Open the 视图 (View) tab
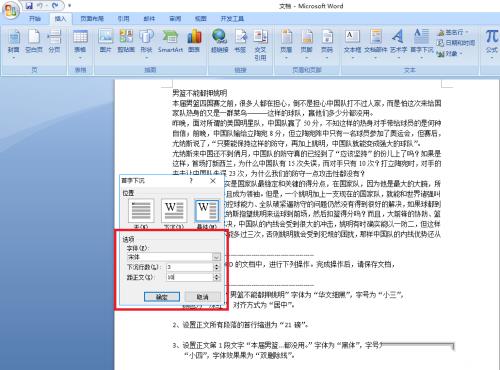Image resolution: width=500 pixels, height=370 pixels. coord(200,19)
